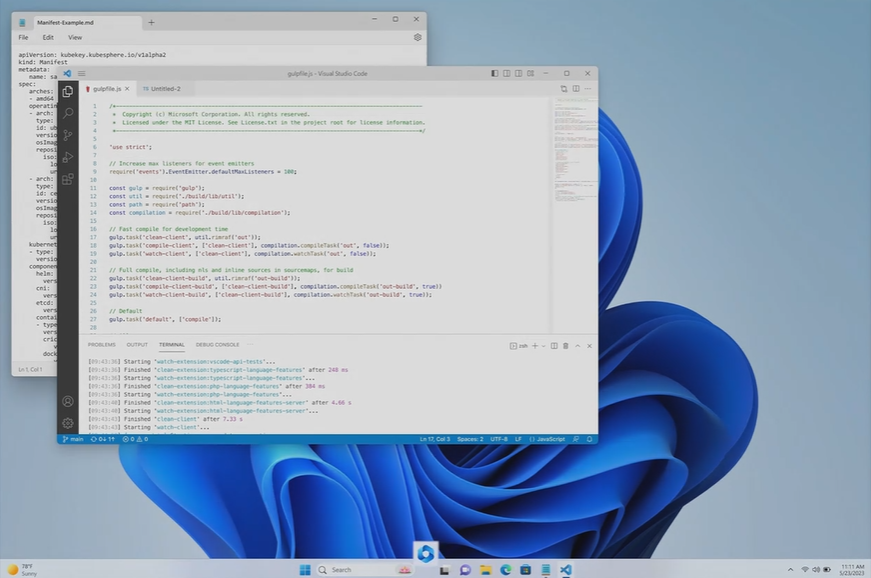Change indentation via Spaces: 2
871x578 pixels.
coord(470,439)
